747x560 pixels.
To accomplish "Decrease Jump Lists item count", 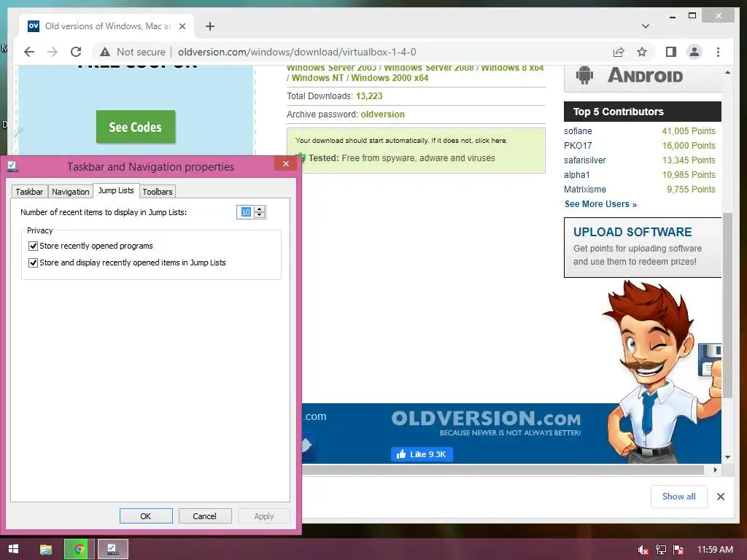I will point(260,215).
